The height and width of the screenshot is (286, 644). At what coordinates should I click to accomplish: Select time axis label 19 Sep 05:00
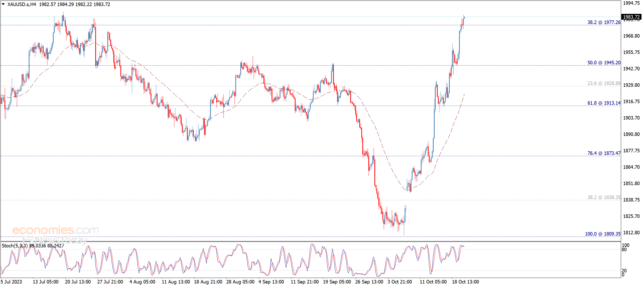(337, 282)
